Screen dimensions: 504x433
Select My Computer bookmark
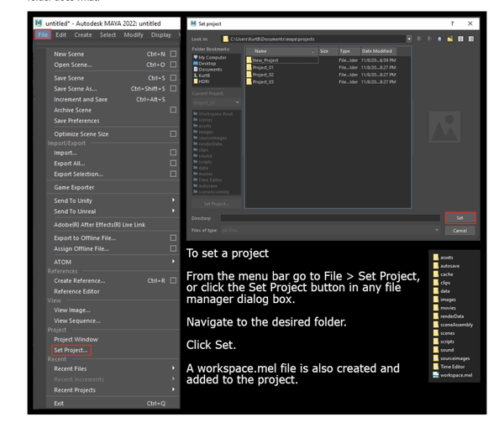click(210, 58)
